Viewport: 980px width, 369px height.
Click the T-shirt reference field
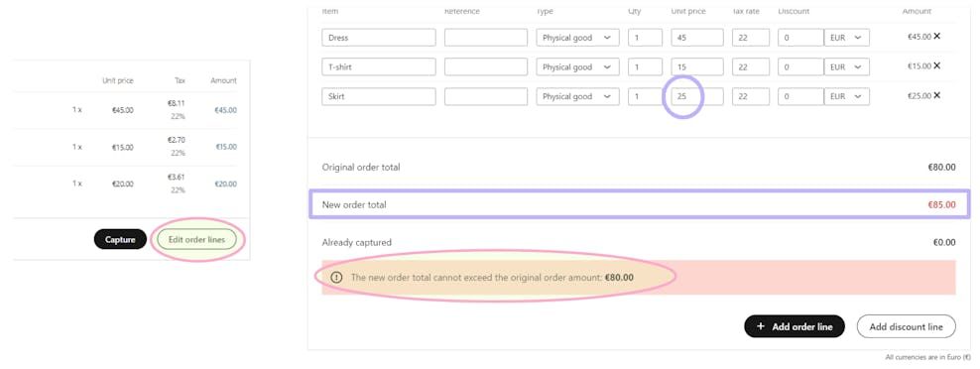pyautogui.click(x=486, y=66)
